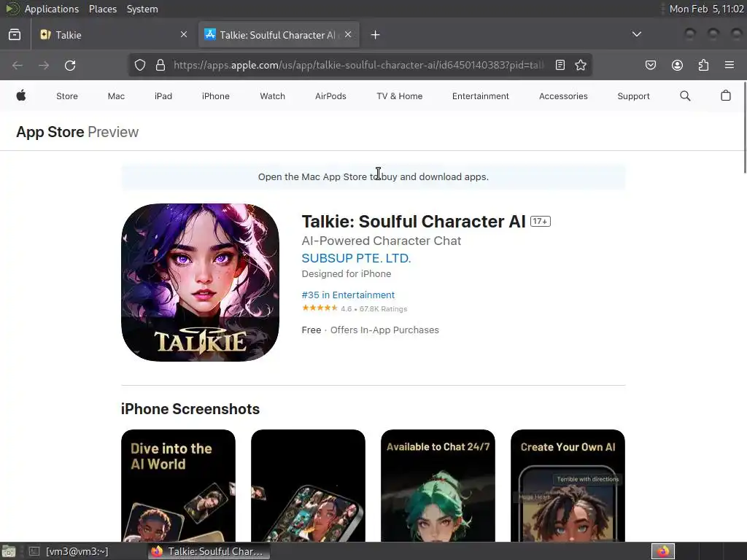
Task: Click the 4.6 star rating row
Action: (x=355, y=308)
